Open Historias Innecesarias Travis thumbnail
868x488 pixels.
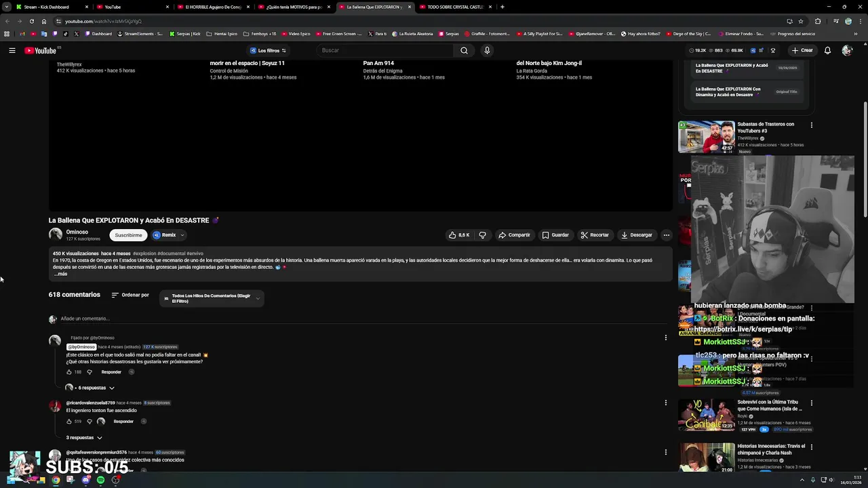point(706,459)
